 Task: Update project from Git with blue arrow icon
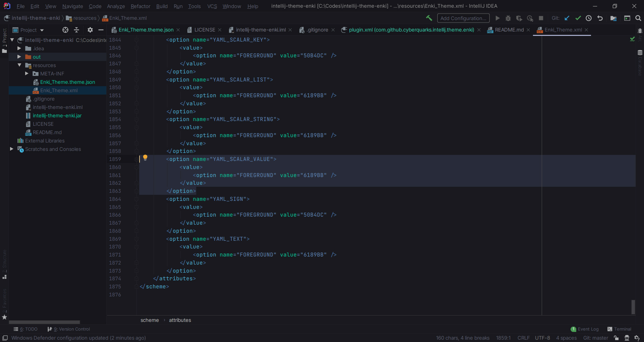point(567,18)
